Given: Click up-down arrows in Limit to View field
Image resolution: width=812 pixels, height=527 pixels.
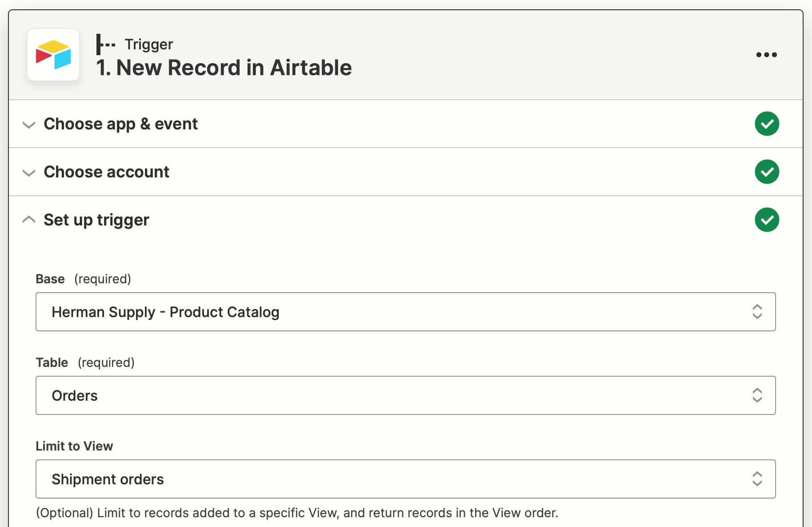Looking at the screenshot, I should point(757,479).
